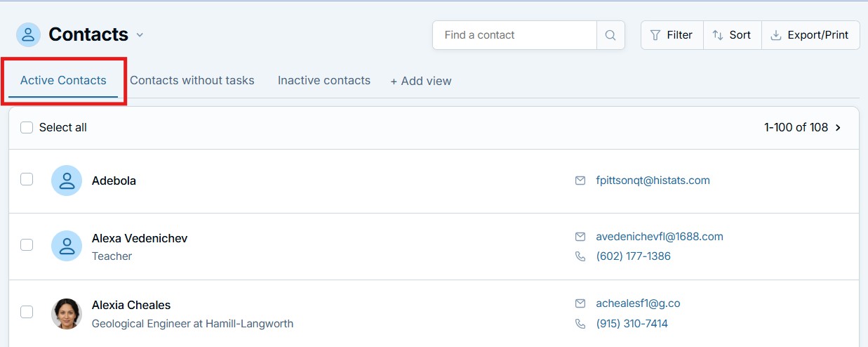Switch to Contacts without tasks tab

(192, 80)
